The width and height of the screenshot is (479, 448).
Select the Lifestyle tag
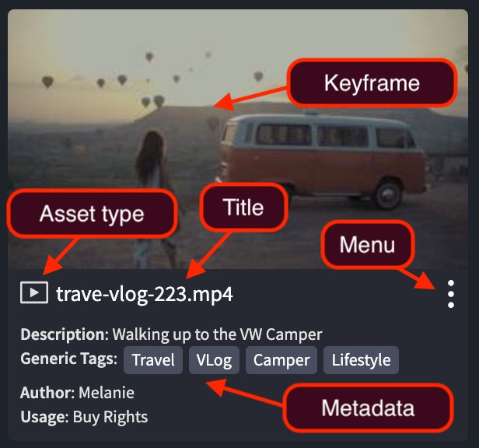pyautogui.click(x=361, y=360)
